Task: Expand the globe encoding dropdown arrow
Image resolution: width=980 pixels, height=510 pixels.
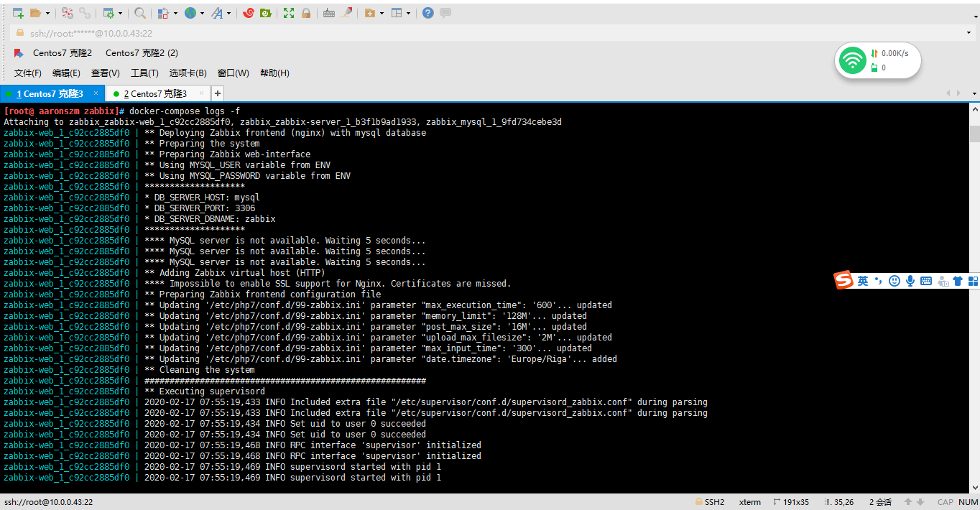Action: [x=202, y=13]
